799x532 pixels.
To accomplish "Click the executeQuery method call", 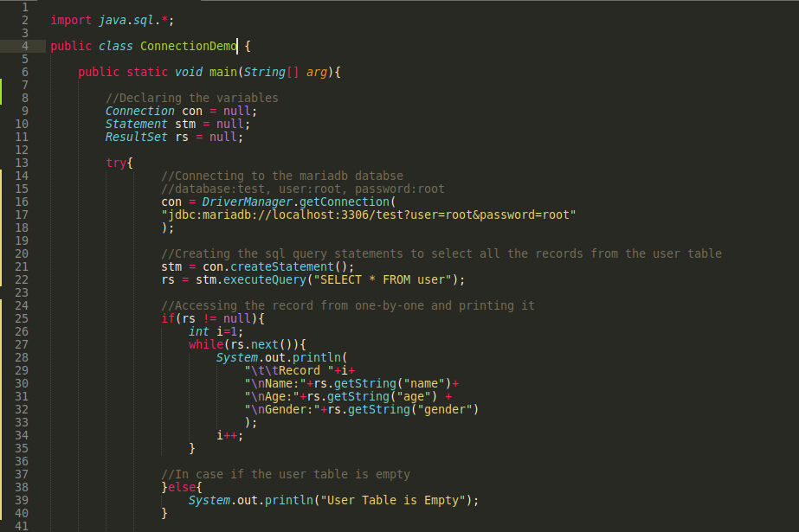I will [x=265, y=280].
